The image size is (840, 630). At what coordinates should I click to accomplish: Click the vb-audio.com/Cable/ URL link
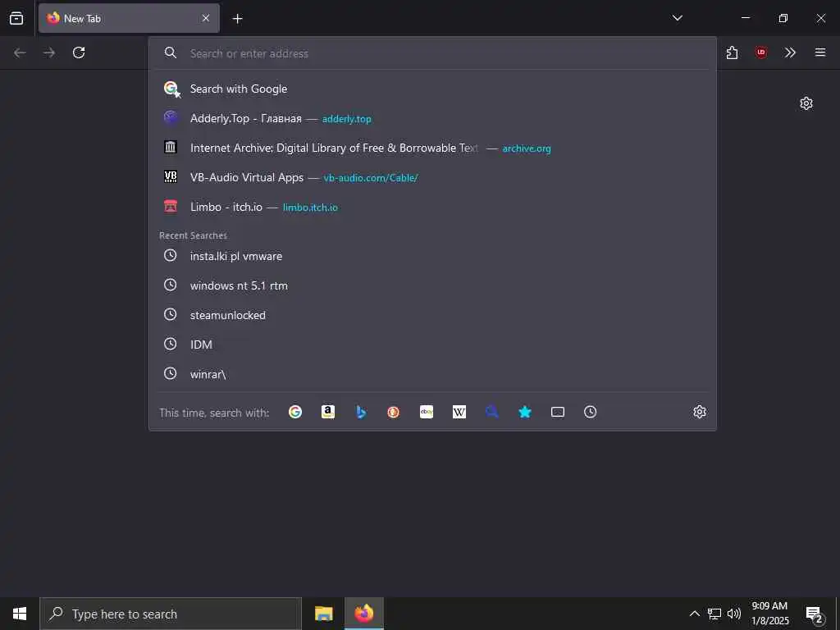(x=371, y=178)
